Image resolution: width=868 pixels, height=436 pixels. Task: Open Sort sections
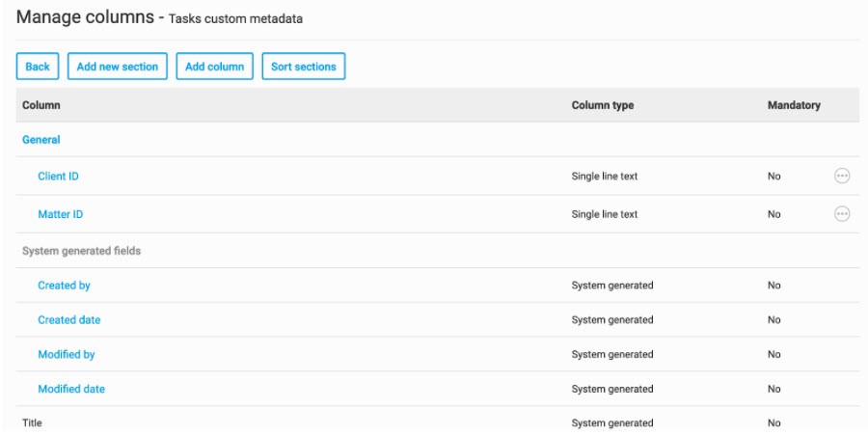pos(303,67)
